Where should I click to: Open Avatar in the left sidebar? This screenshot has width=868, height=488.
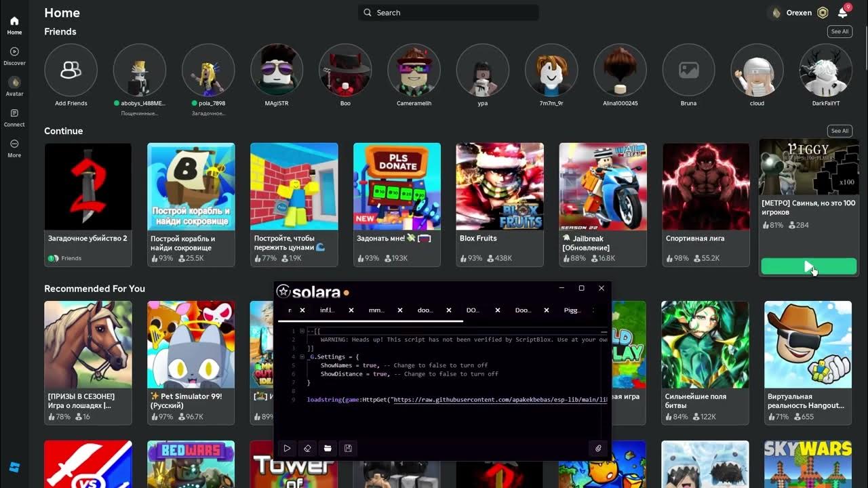point(14,86)
